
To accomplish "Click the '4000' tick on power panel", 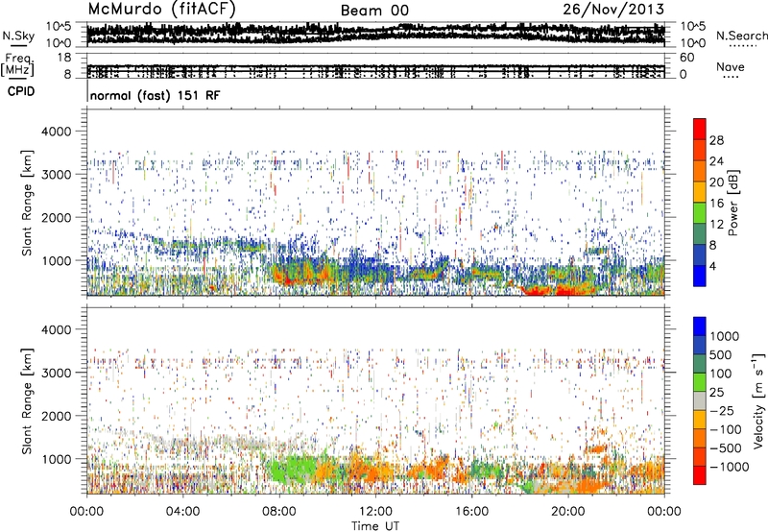I will coord(57,132).
